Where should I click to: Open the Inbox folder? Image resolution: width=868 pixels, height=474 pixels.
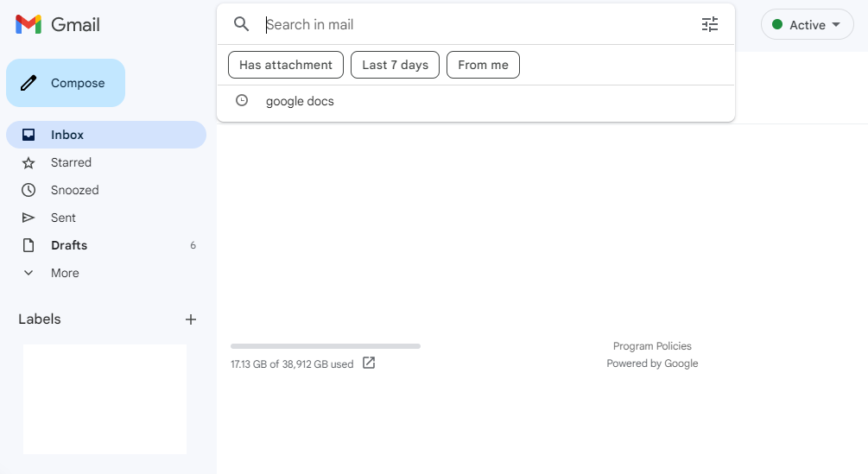(x=67, y=135)
